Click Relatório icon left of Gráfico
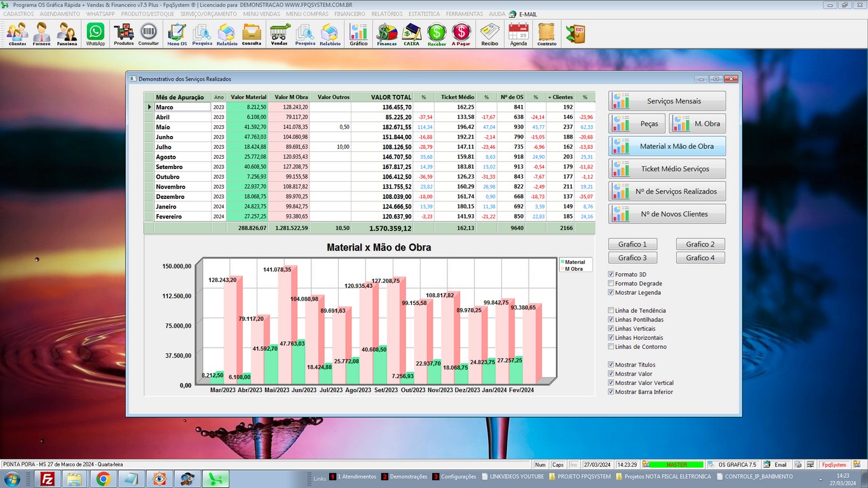This screenshot has height=488, width=868. [330, 34]
